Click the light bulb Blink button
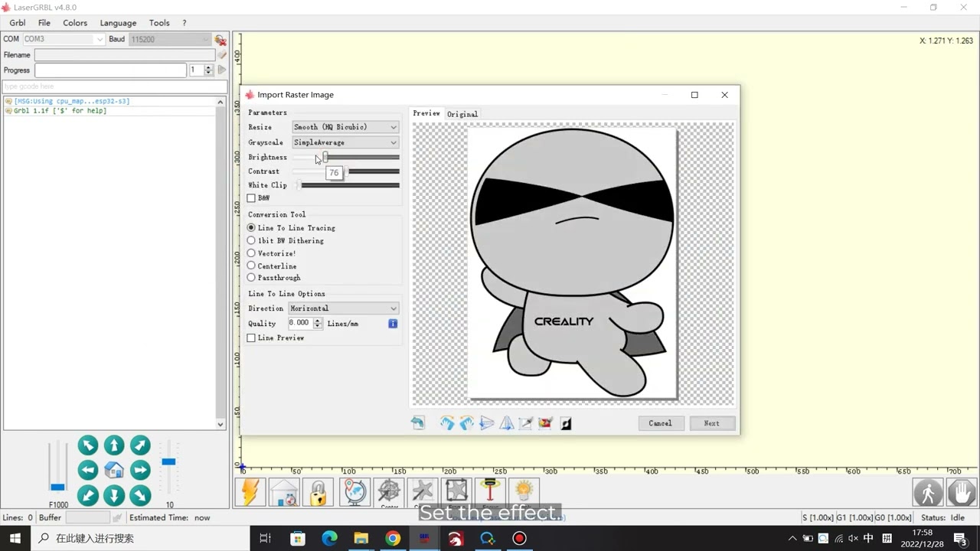The height and width of the screenshot is (551, 980). point(524,492)
